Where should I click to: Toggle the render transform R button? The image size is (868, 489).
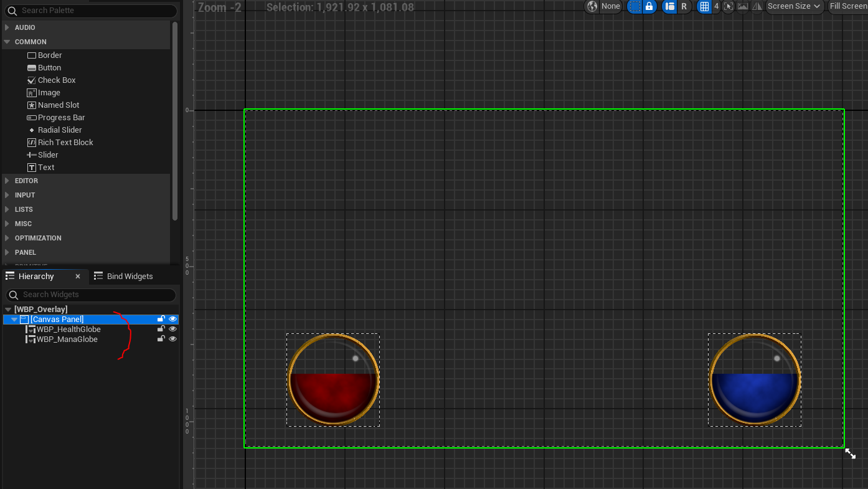(684, 6)
